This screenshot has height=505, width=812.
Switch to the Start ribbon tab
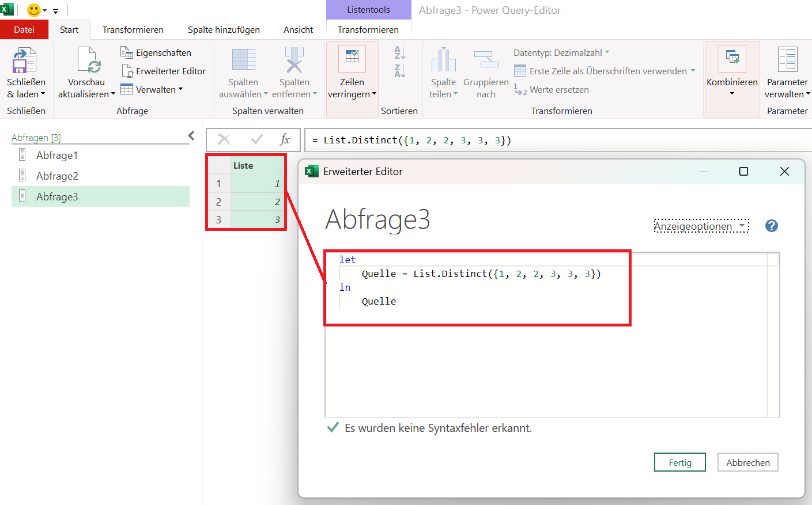69,29
